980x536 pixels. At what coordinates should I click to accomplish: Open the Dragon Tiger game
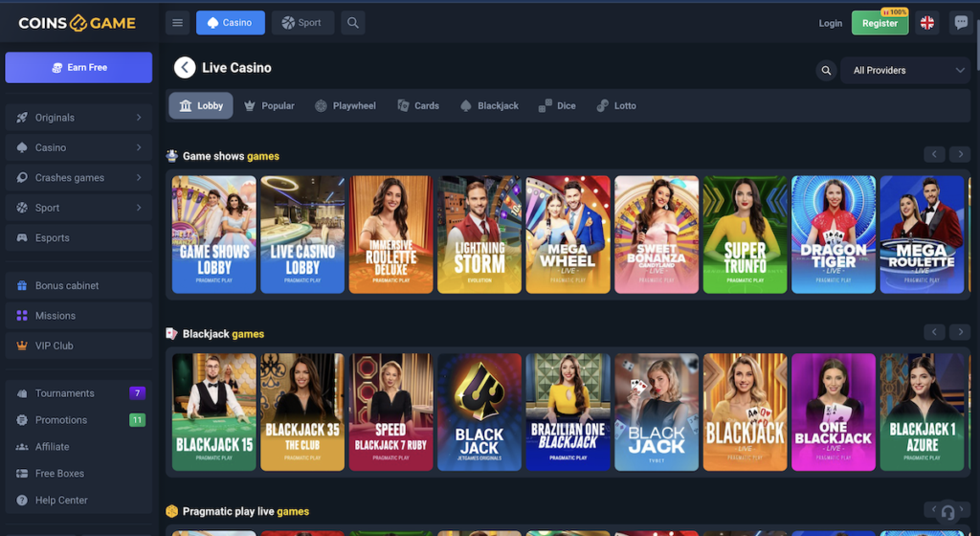[x=834, y=234]
